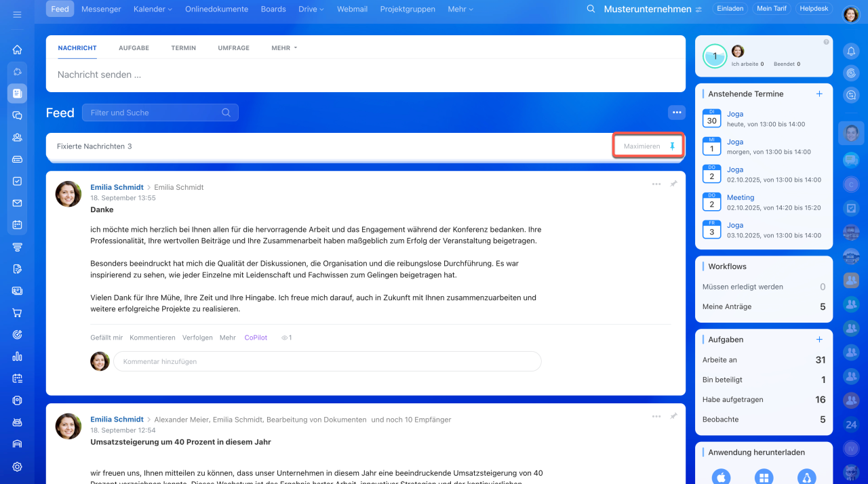The width and height of the screenshot is (868, 484).
Task: Select Onlinedokumente in the top menu
Action: click(218, 9)
